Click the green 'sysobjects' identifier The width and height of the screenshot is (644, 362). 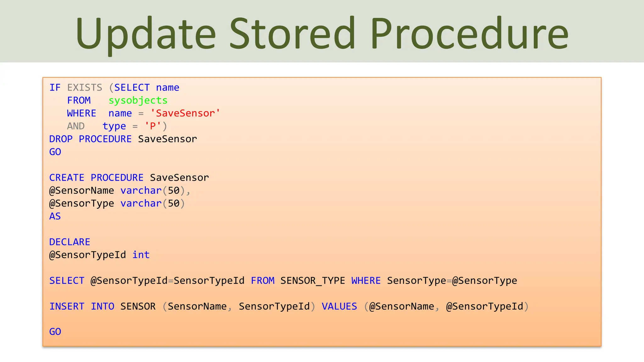coord(138,101)
